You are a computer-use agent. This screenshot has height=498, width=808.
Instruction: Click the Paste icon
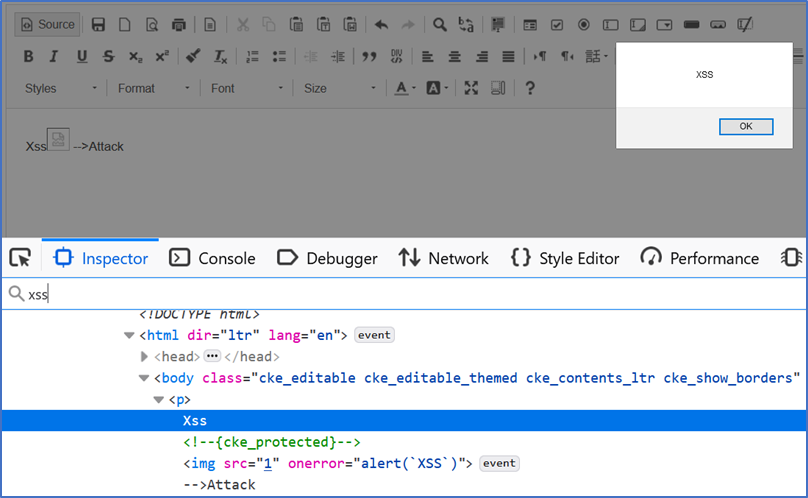296,24
